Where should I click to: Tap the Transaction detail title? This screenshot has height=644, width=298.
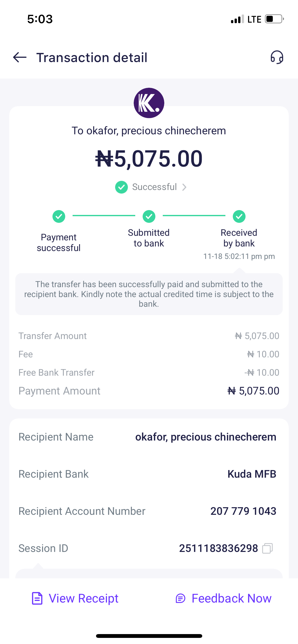tap(92, 57)
